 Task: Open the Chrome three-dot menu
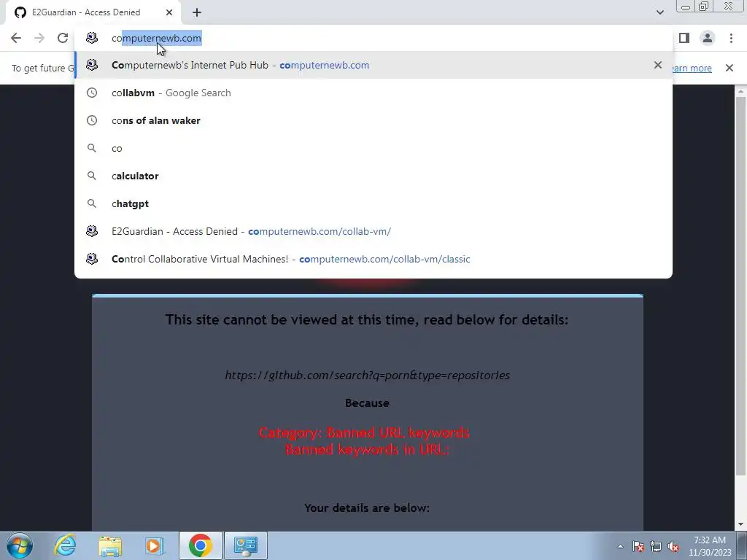[731, 38]
